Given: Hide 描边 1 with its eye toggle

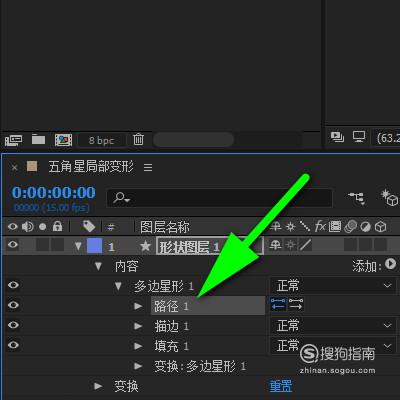Looking at the screenshot, I should 13,325.
